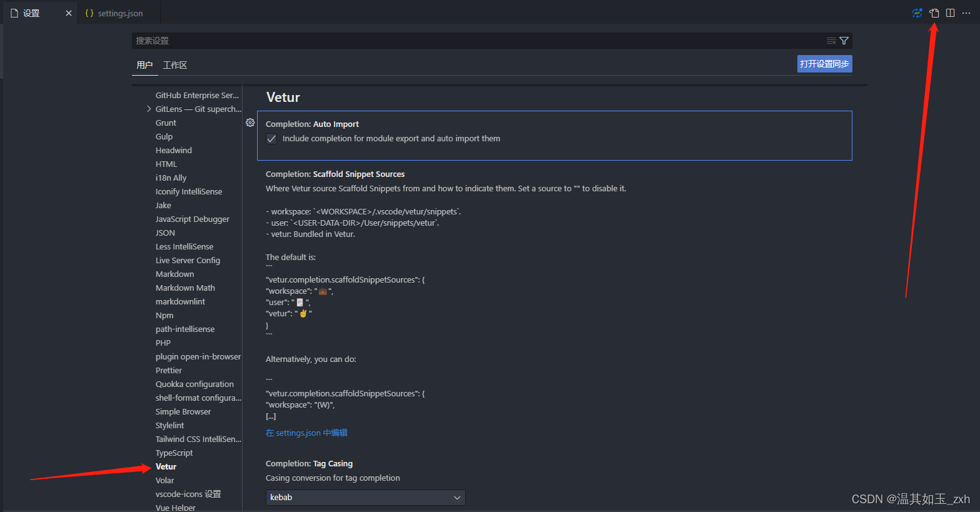
Task: Expand the GitLens tree entry
Action: pyautogui.click(x=149, y=109)
